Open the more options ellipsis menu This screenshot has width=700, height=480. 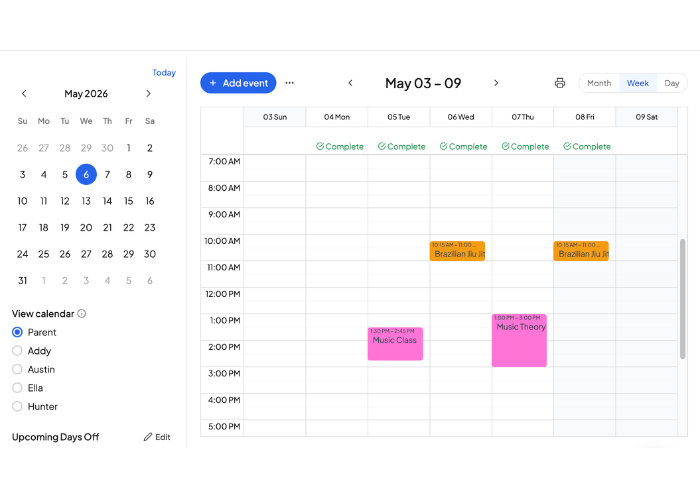click(290, 83)
